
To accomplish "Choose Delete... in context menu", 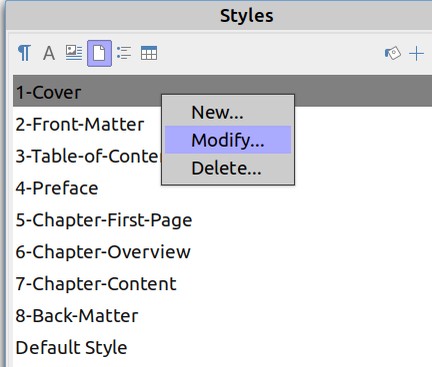I will pyautogui.click(x=228, y=168).
